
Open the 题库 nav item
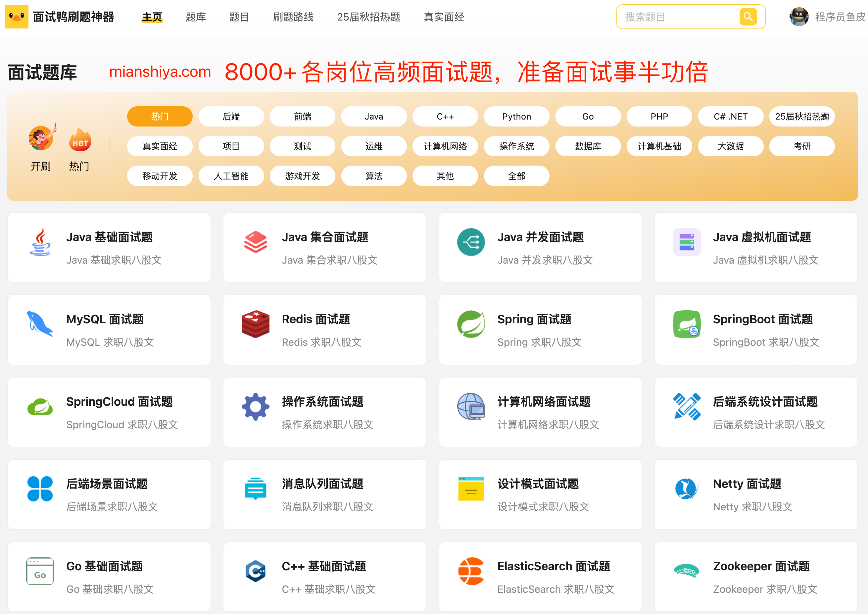click(x=195, y=17)
